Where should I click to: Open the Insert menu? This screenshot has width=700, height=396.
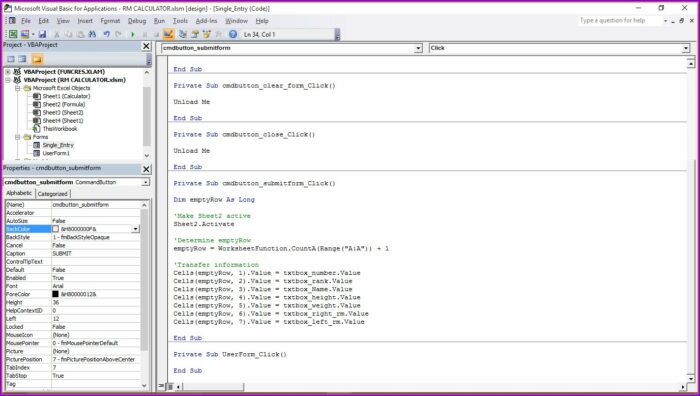[x=85, y=21]
